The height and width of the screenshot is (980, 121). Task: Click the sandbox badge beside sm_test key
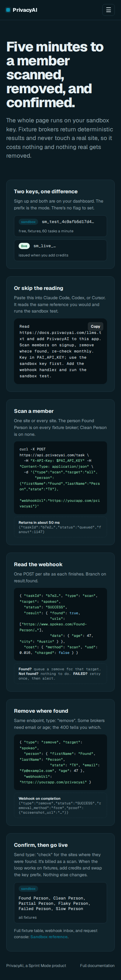28,222
